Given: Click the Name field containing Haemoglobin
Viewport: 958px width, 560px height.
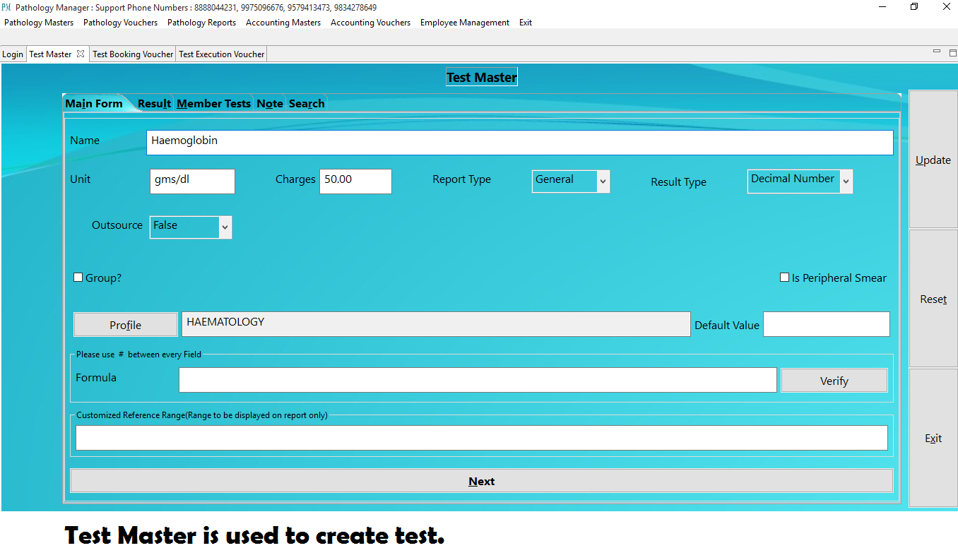Looking at the screenshot, I should [x=520, y=142].
